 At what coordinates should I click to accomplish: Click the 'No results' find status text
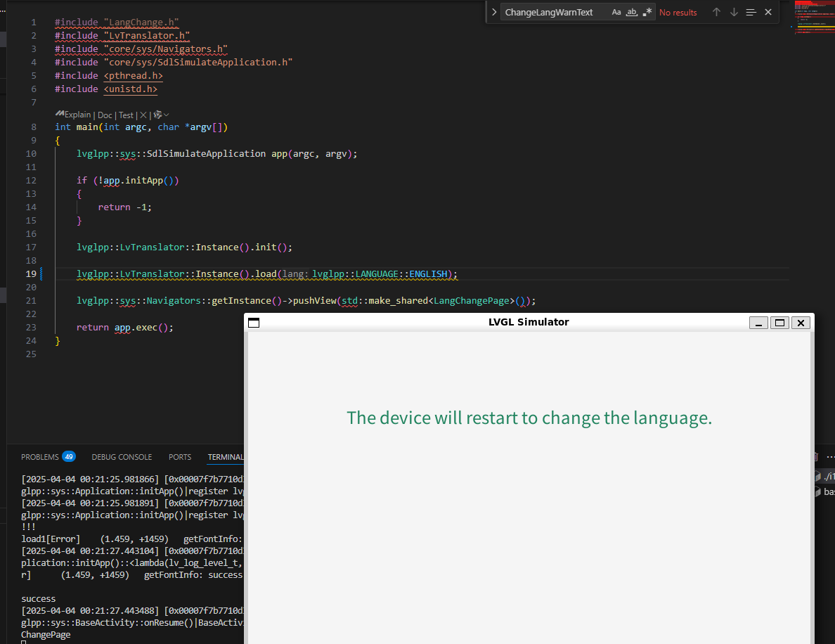click(x=678, y=12)
